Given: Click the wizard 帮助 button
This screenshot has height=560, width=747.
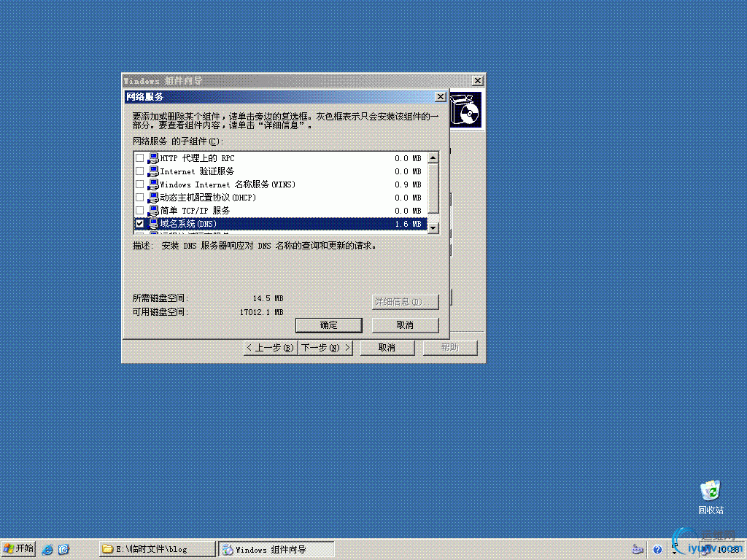Looking at the screenshot, I should pyautogui.click(x=449, y=348).
